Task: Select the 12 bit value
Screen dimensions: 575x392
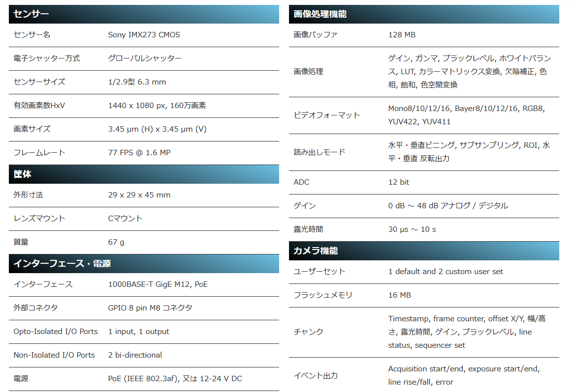Action: click(x=399, y=182)
